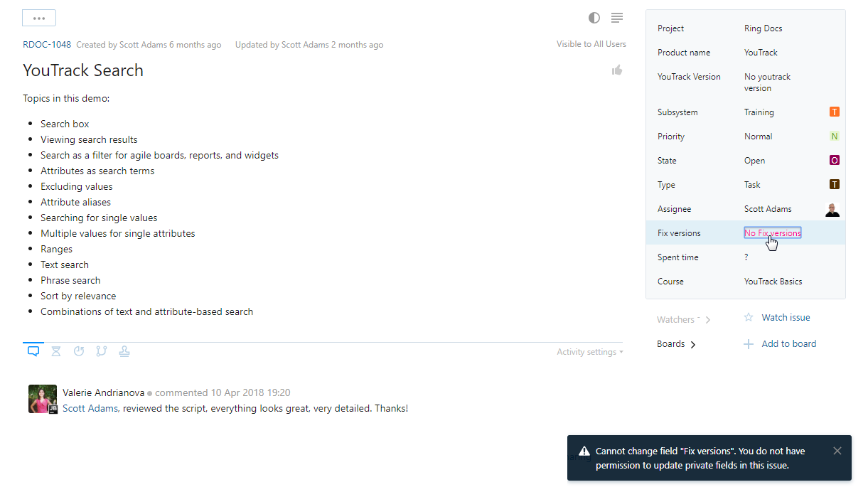Image resolution: width=868 pixels, height=492 pixels.
Task: Change visibility via Visible to All Users
Action: pos(591,44)
